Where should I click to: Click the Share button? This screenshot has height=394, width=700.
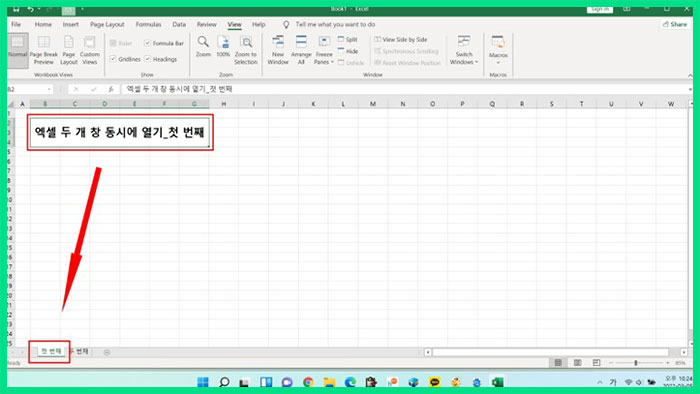pos(675,24)
